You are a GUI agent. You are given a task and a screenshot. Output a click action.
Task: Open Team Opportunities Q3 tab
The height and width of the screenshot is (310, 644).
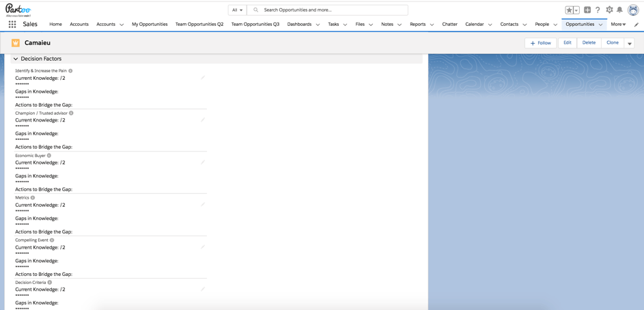click(x=255, y=24)
